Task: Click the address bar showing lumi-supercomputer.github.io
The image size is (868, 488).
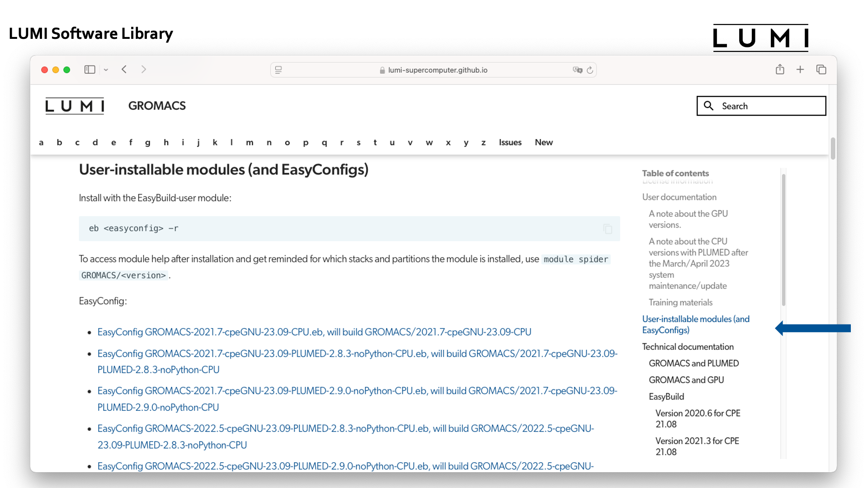Action: click(434, 70)
